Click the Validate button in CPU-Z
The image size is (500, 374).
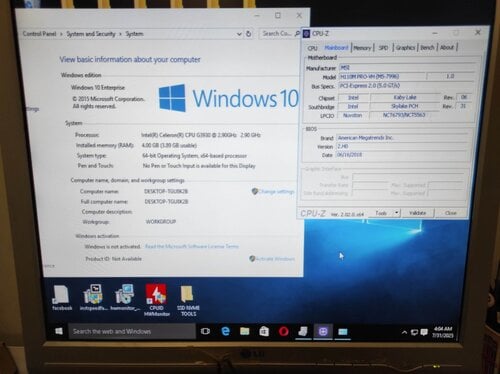coord(417,213)
